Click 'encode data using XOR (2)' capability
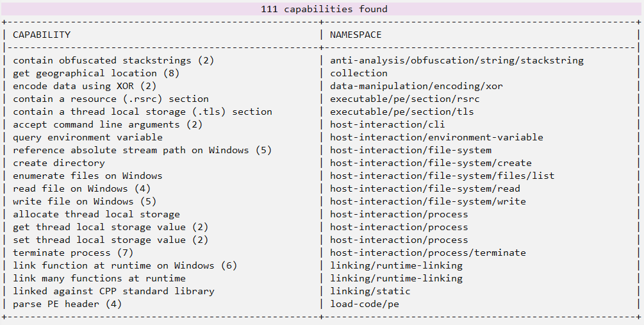This screenshot has height=325, width=644. (x=85, y=86)
